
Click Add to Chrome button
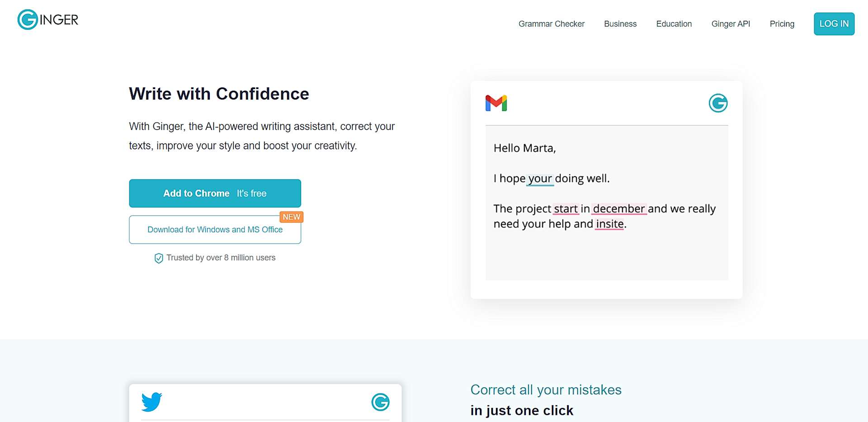(215, 194)
